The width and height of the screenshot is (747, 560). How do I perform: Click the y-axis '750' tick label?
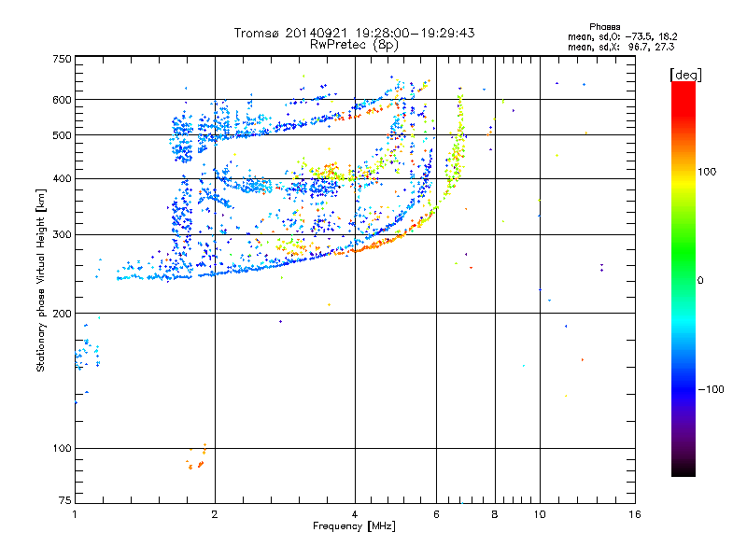pos(62,59)
